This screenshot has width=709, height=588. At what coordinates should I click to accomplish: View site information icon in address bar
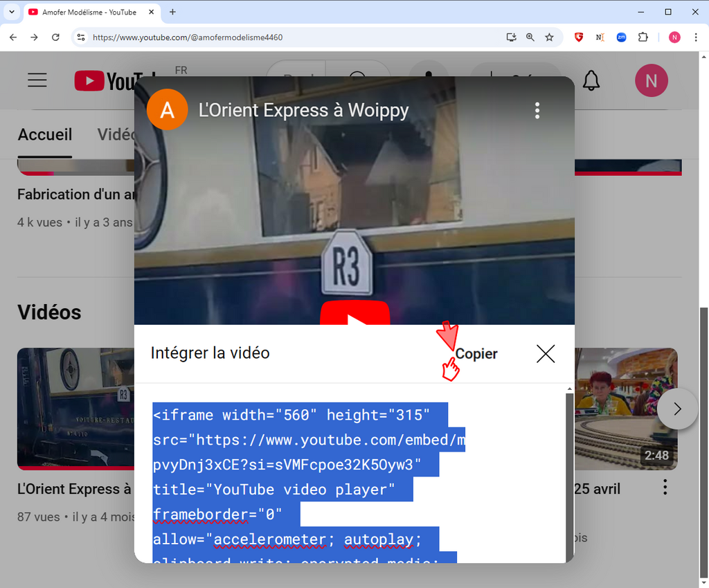click(81, 37)
